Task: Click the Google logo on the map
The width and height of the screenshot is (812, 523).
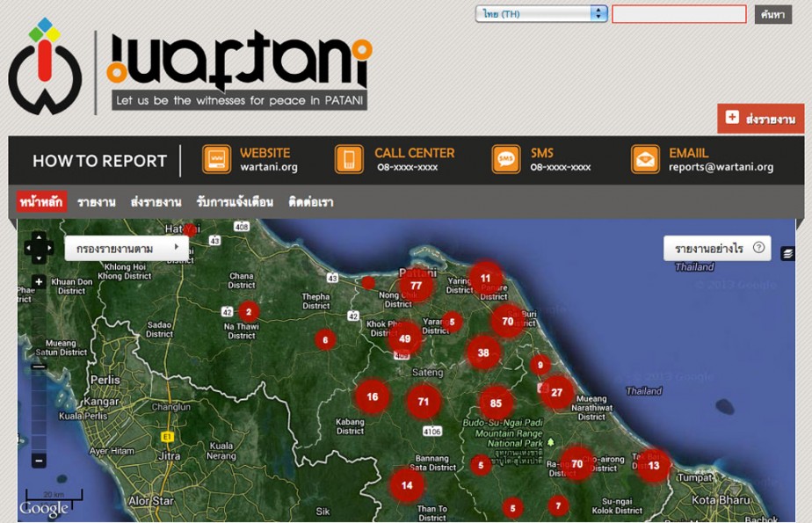Action: pos(44,509)
